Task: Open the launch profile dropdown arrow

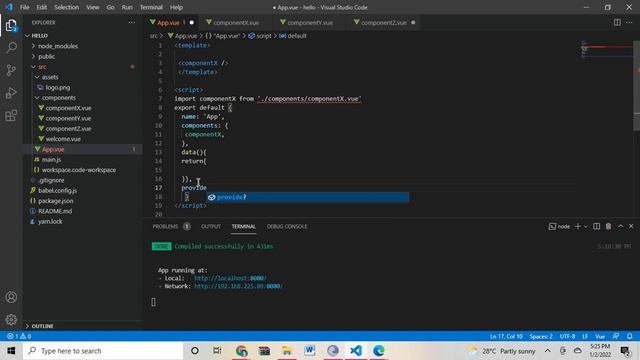Action: 586,226
